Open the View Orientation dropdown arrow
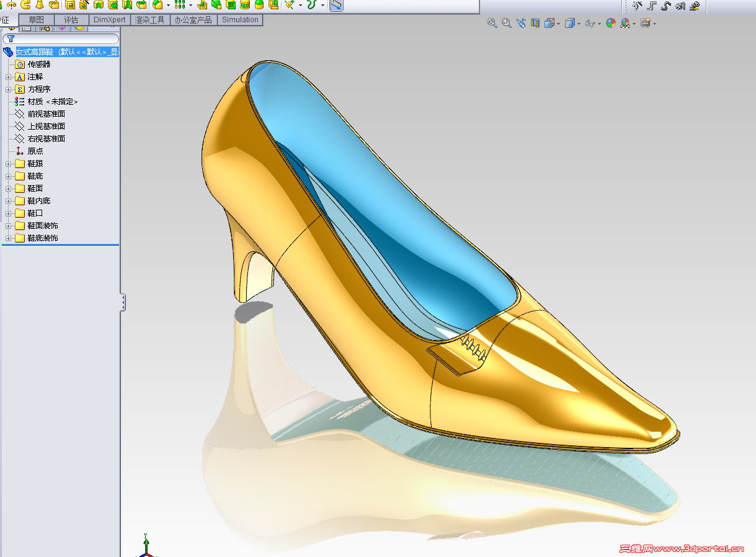 559,24
